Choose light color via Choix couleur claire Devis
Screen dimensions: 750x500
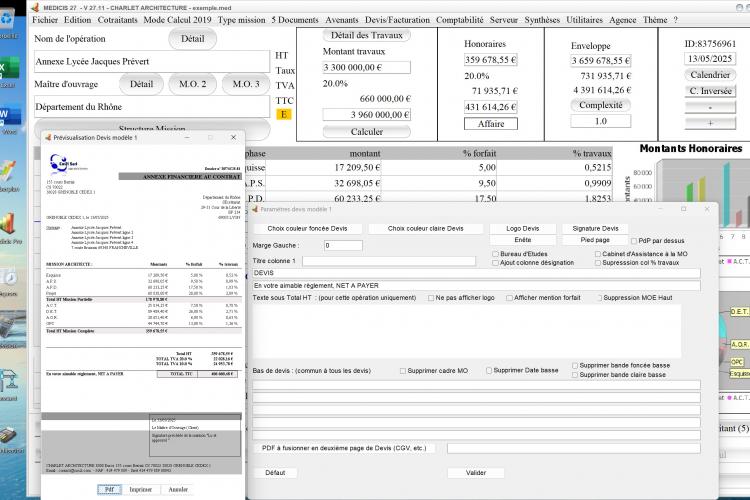pos(425,229)
